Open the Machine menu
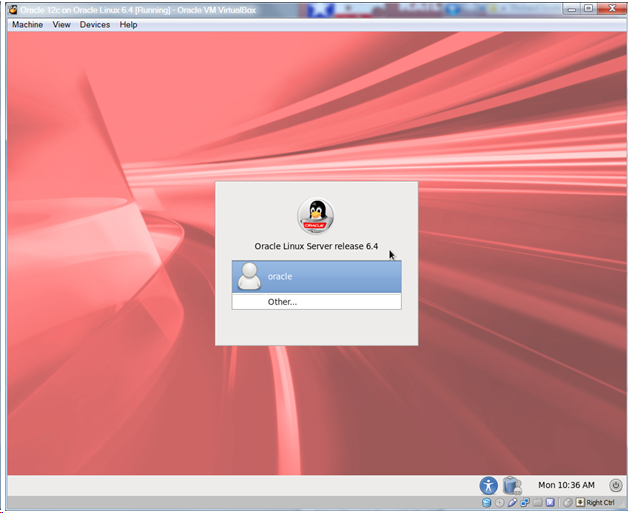 click(27, 24)
